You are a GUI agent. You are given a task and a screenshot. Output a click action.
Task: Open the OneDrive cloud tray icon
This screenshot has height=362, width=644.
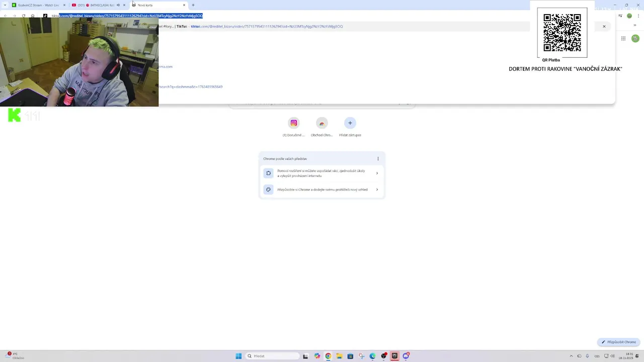pos(579,356)
